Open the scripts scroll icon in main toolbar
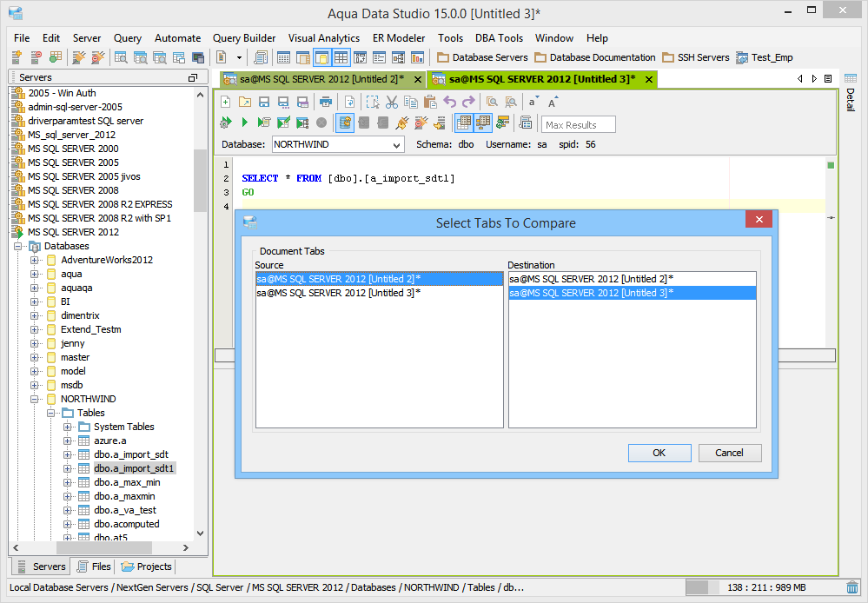This screenshot has height=603, width=868. pyautogui.click(x=260, y=57)
